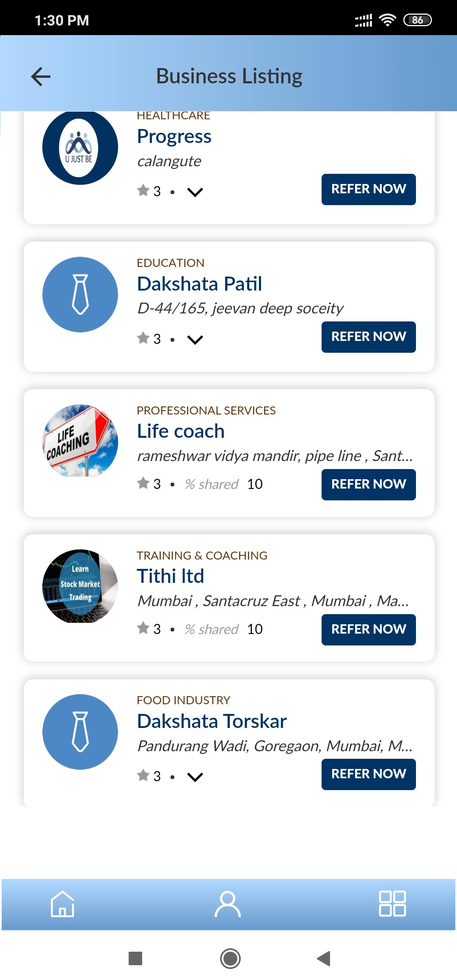
Task: Expand details for Dakshata Patil listing
Action: point(195,340)
